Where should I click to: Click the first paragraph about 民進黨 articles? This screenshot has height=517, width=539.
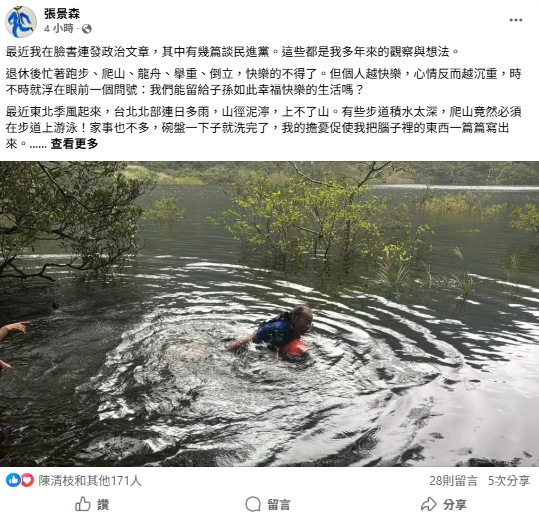pyautogui.click(x=232, y=52)
